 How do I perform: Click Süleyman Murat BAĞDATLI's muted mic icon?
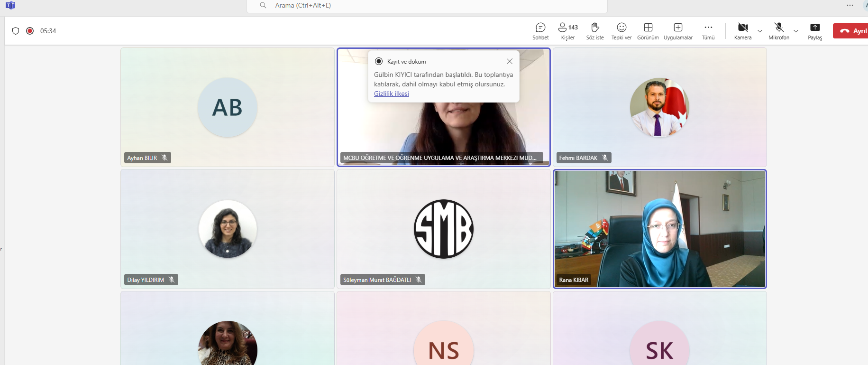coord(419,280)
